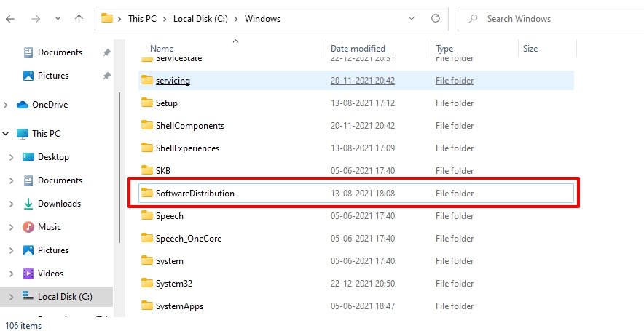Collapse the This PC tree node
Viewport: 644px width, 331px height.
coord(6,134)
